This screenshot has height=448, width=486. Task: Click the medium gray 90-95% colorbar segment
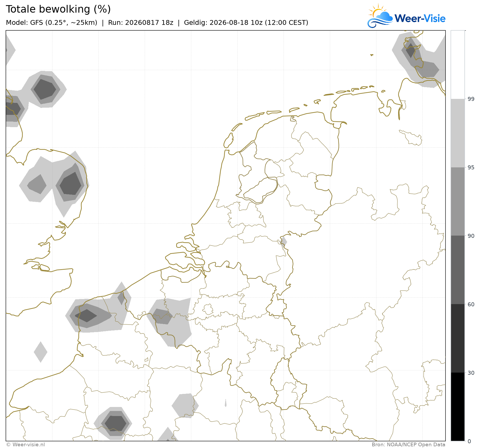pyautogui.click(x=458, y=201)
